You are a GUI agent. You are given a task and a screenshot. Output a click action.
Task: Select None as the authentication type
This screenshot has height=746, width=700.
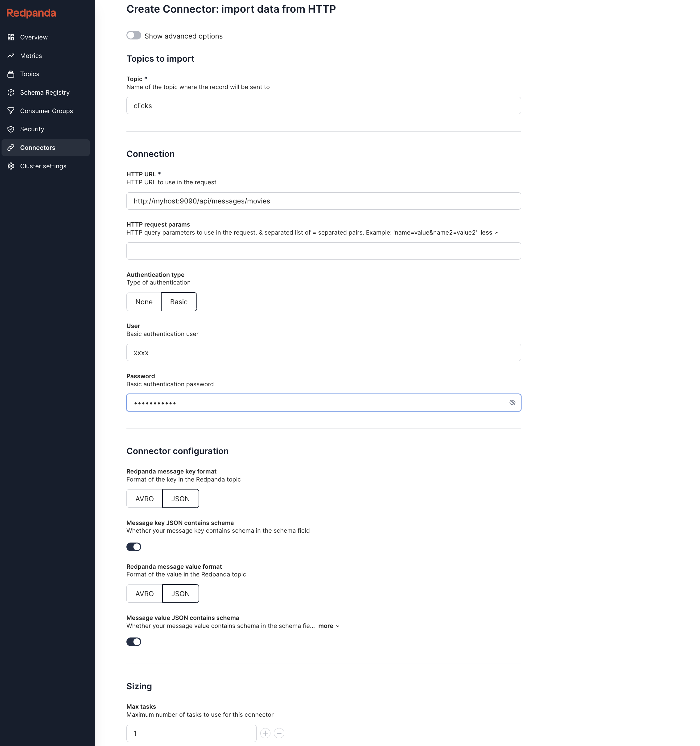click(x=144, y=302)
